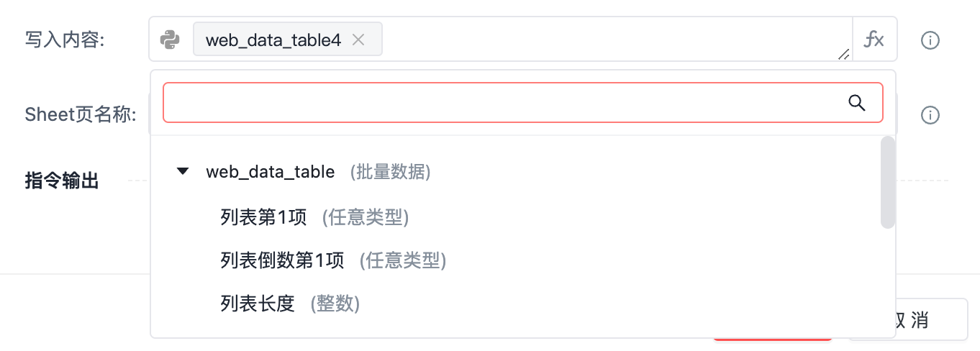Click the resize handle of 写入内容 box

click(843, 53)
